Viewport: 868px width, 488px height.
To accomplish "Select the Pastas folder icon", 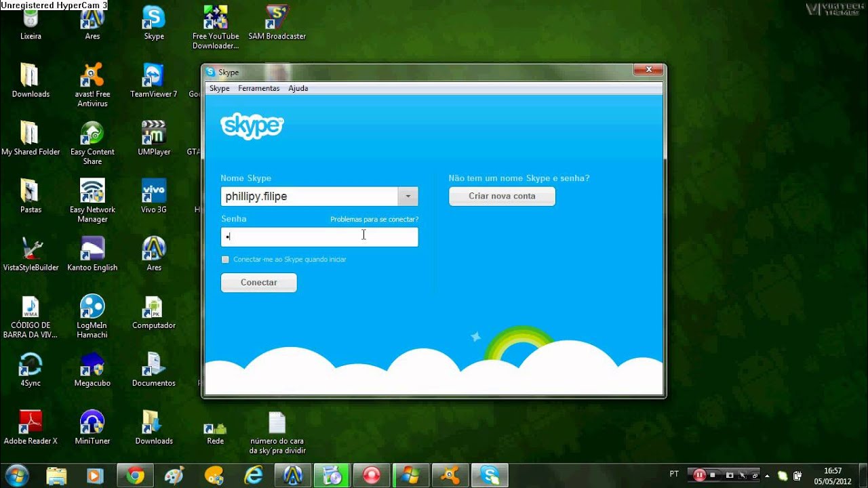I will (31, 197).
